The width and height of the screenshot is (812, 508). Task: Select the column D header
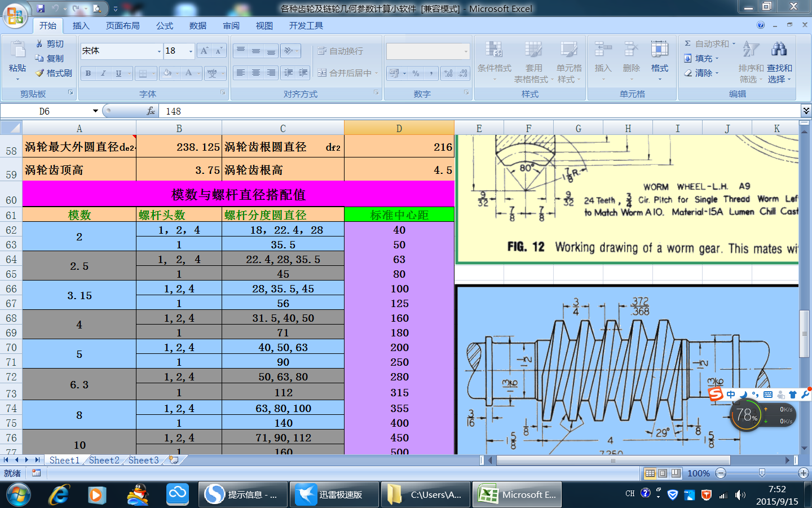[399, 128]
